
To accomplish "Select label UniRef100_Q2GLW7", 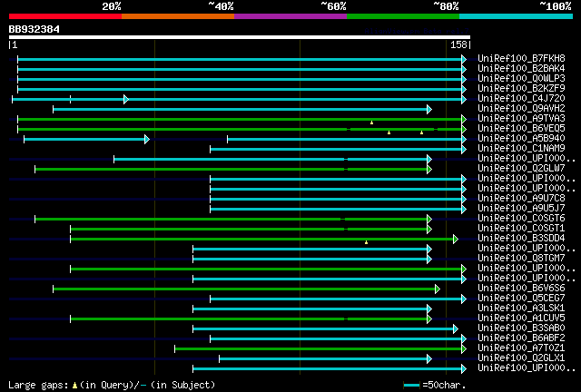I will pyautogui.click(x=521, y=169).
